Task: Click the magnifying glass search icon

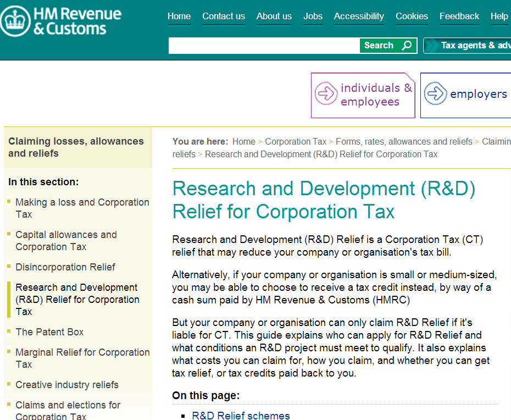Action: [x=407, y=45]
